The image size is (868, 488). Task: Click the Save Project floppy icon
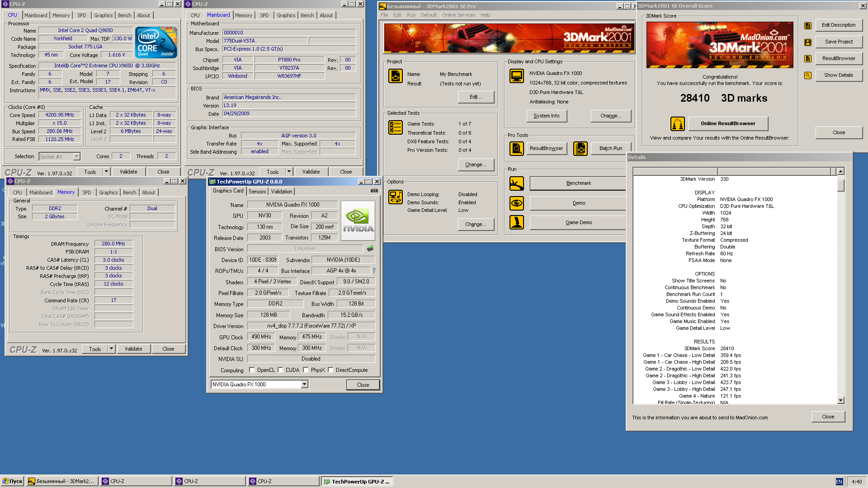pyautogui.click(x=808, y=42)
